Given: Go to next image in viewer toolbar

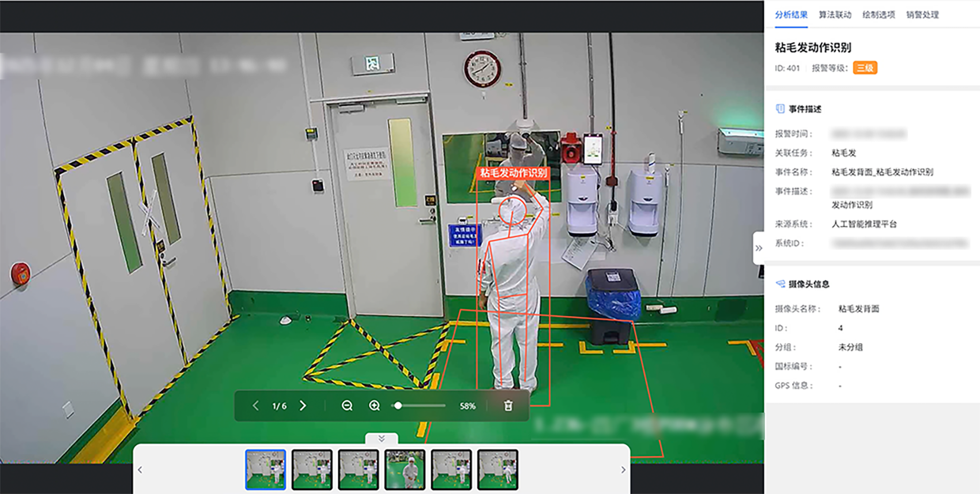Looking at the screenshot, I should pos(303,406).
